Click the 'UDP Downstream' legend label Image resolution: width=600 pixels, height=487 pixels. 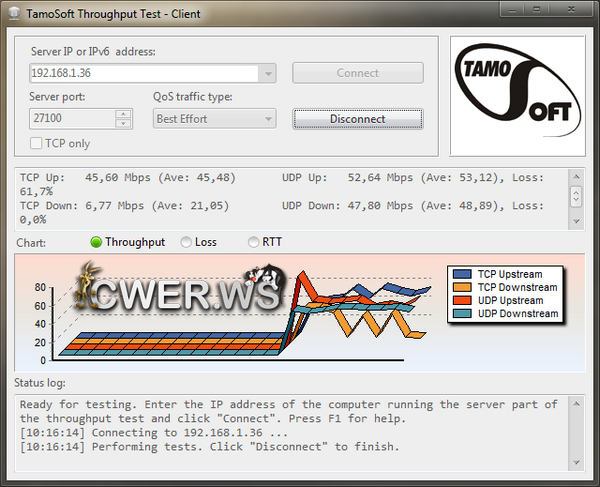(x=518, y=314)
